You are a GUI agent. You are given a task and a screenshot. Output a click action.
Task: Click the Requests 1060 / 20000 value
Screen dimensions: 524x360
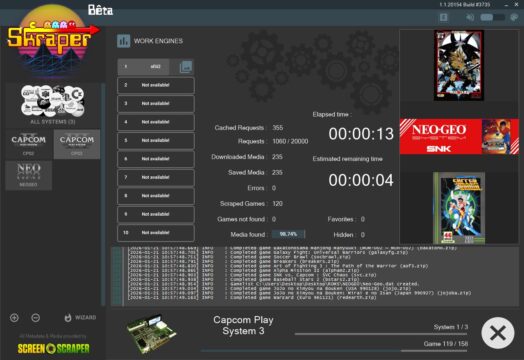[x=290, y=141]
